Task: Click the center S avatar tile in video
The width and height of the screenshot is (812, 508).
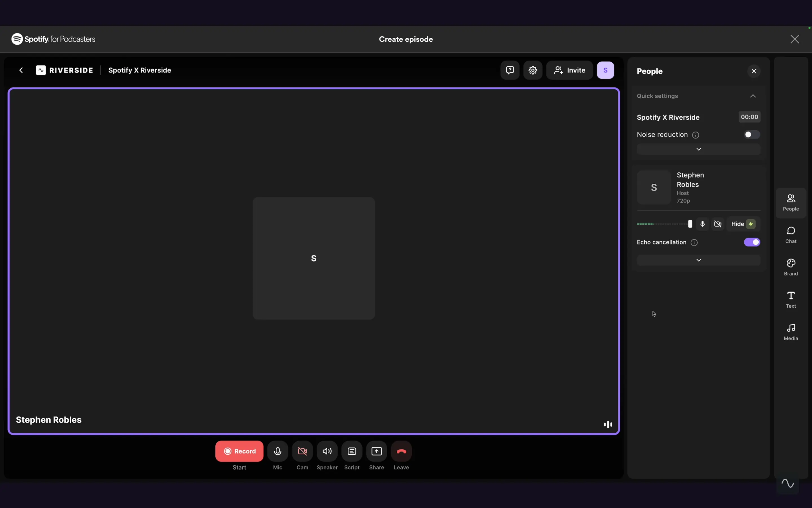Action: pyautogui.click(x=314, y=258)
